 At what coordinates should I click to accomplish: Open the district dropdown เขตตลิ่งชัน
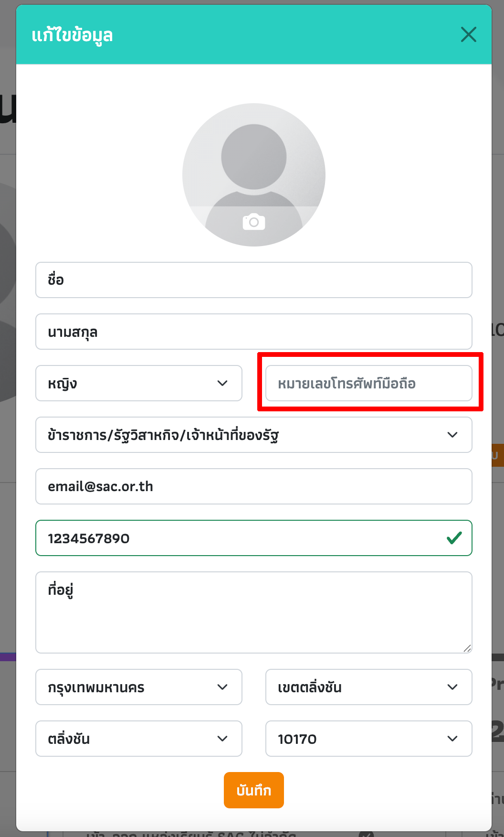(x=369, y=687)
